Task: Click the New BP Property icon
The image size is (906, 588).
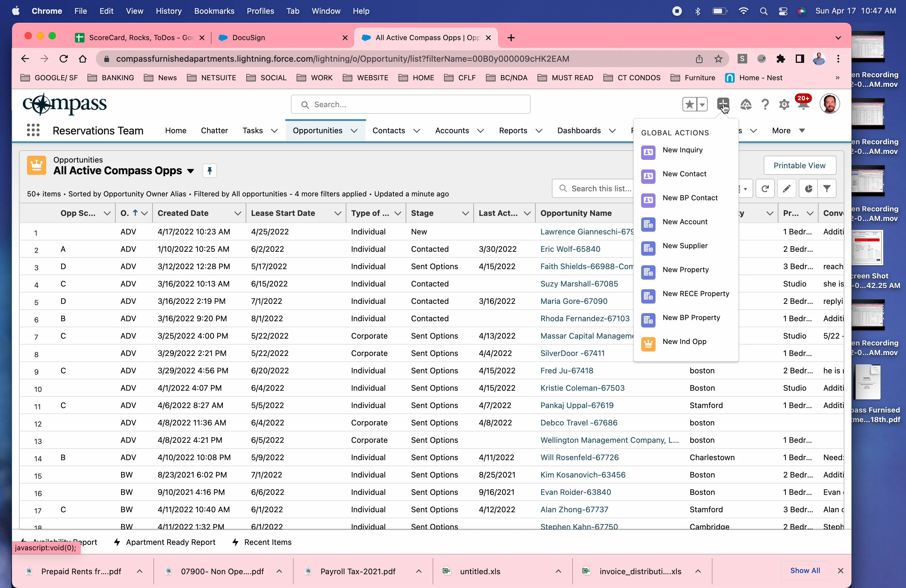Action: pyautogui.click(x=648, y=320)
